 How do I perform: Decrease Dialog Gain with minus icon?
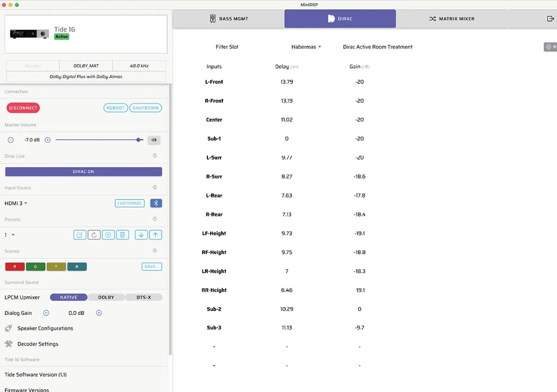tap(46, 313)
